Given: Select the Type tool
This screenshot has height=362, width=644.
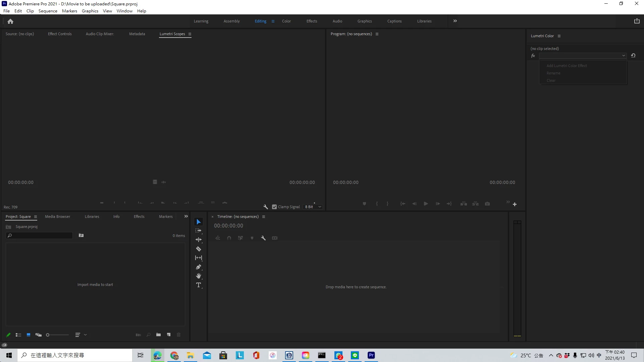Looking at the screenshot, I should 199,285.
